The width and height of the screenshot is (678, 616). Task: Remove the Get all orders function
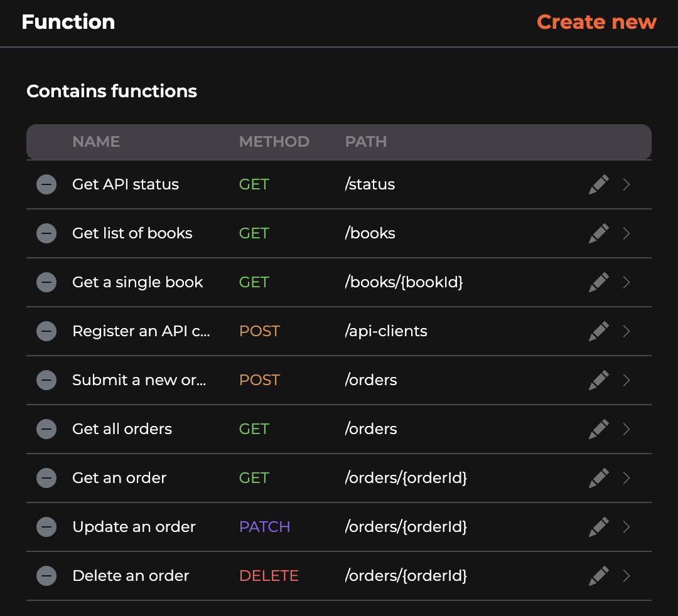[x=46, y=429]
